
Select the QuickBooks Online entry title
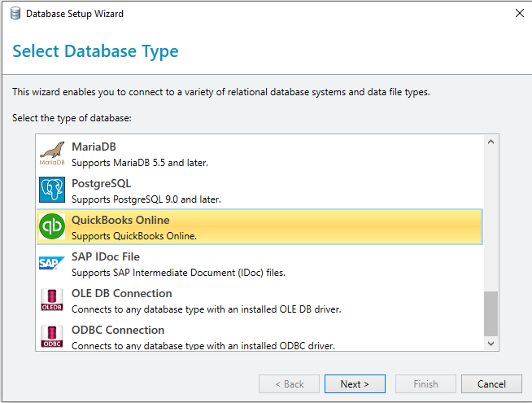tap(120, 220)
